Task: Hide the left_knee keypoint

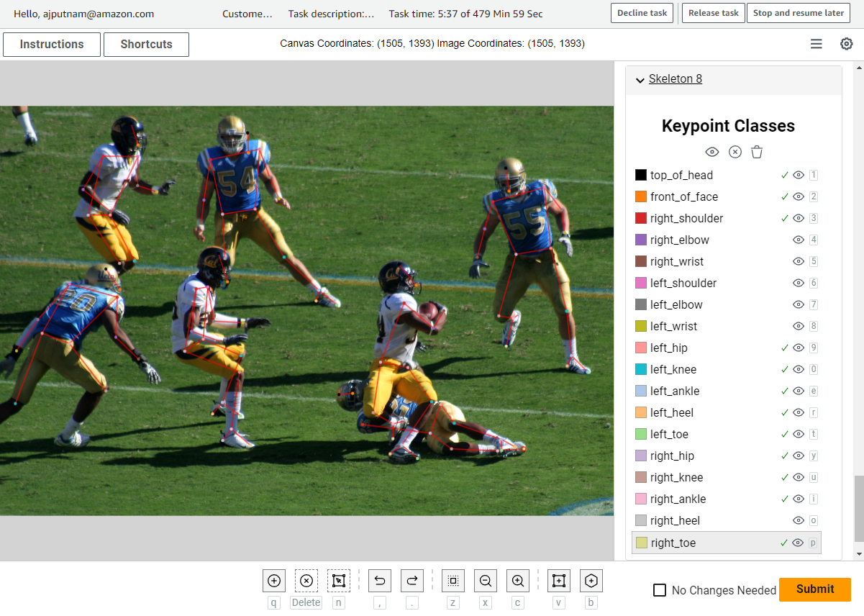Action: point(798,369)
